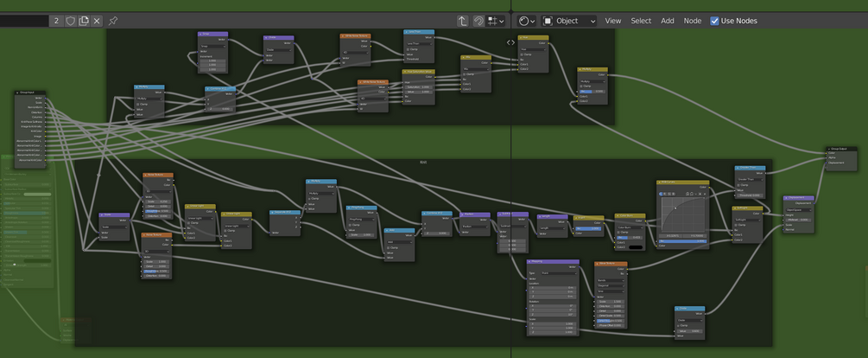This screenshot has width=868, height=358.
Task: Collapse the Displacement node triangle
Action: pos(786,198)
